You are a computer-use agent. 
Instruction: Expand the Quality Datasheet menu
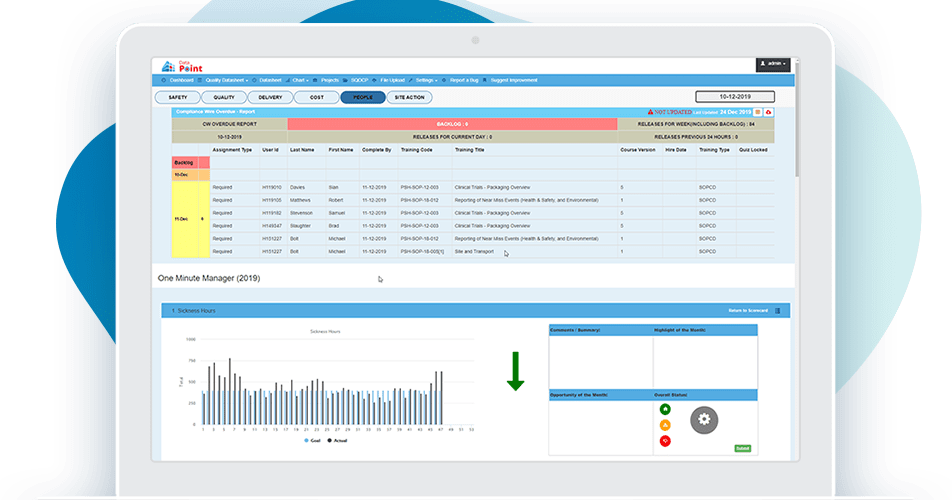pos(227,80)
